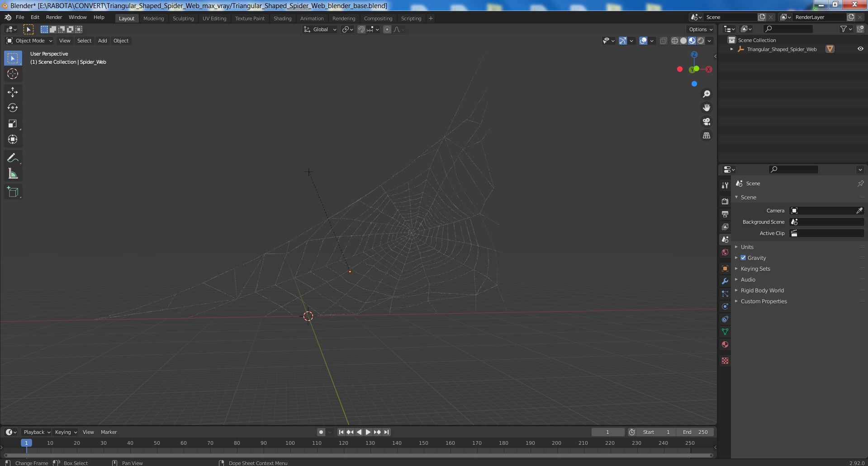Viewport: 868px width, 466px height.
Task: Open the Render menu
Action: click(54, 17)
